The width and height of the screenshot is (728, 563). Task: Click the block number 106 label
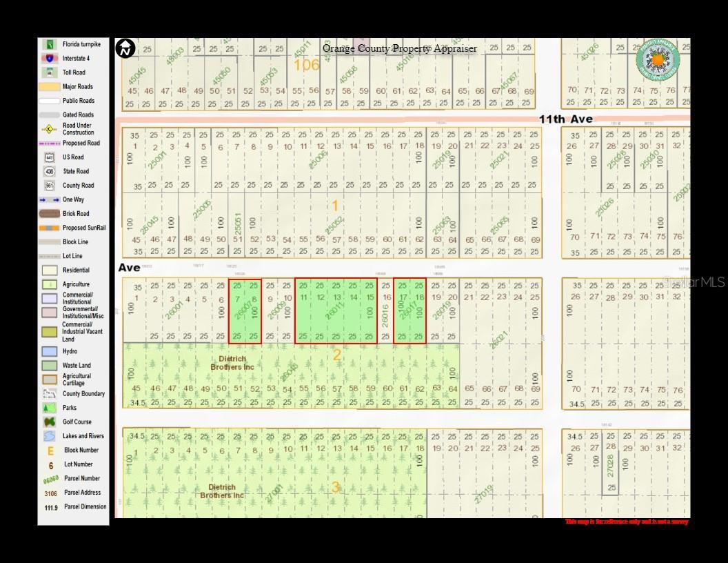pyautogui.click(x=306, y=65)
